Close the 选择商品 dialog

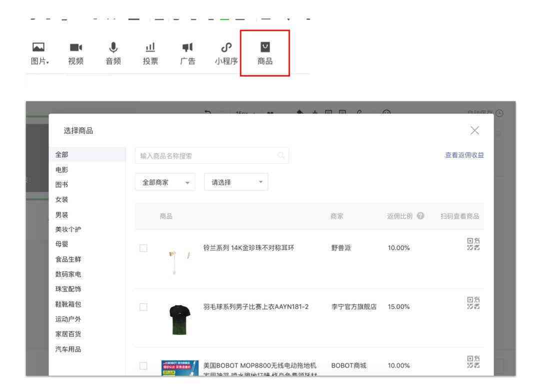pos(474,130)
